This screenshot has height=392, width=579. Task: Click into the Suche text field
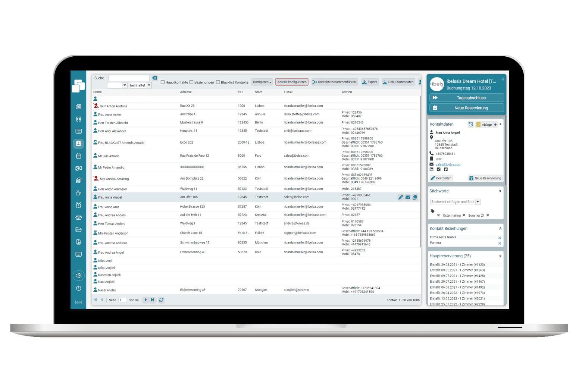[129, 78]
